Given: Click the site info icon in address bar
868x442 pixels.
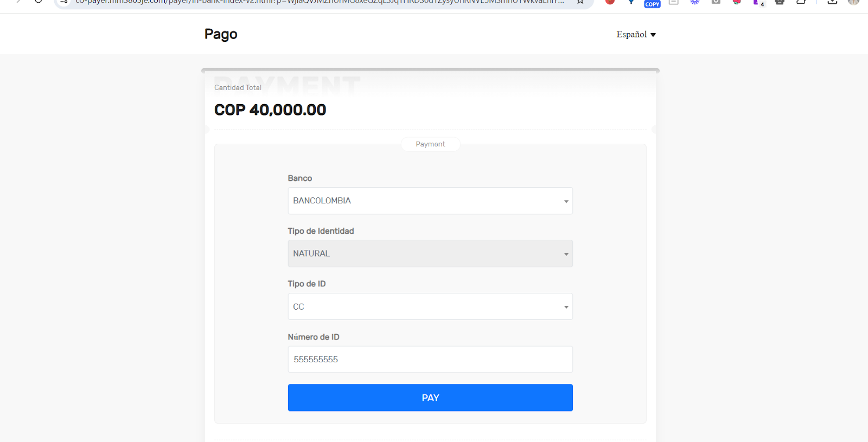Looking at the screenshot, I should (x=64, y=2).
